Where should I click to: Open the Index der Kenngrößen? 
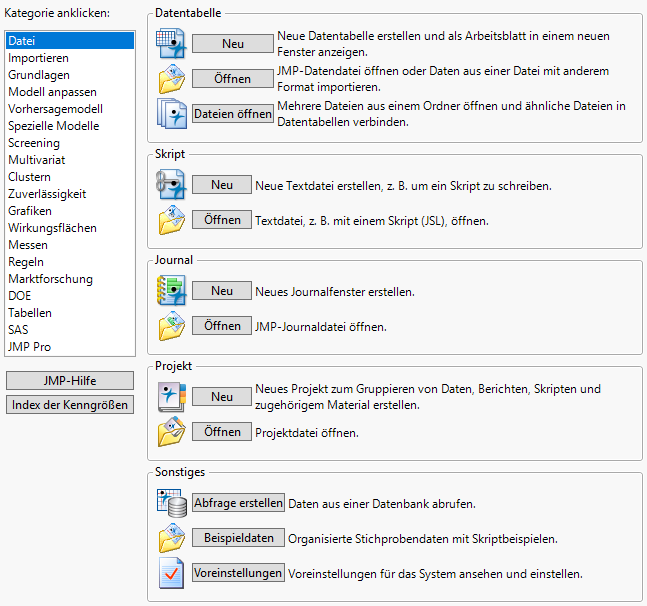point(70,405)
